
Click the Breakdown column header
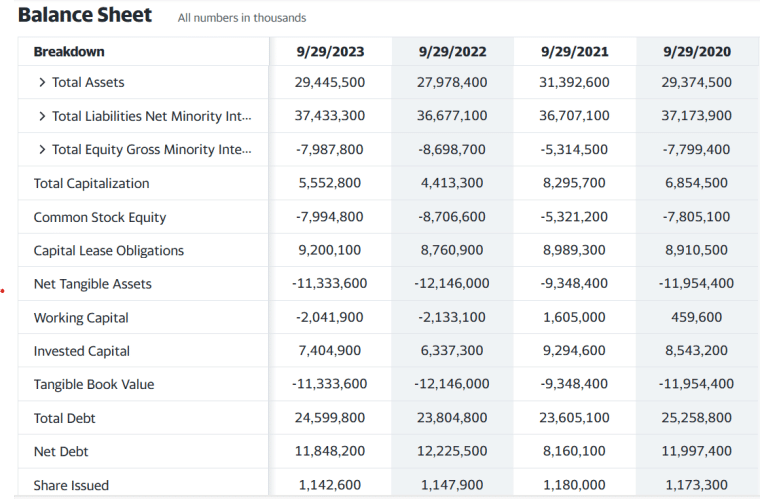tap(69, 52)
